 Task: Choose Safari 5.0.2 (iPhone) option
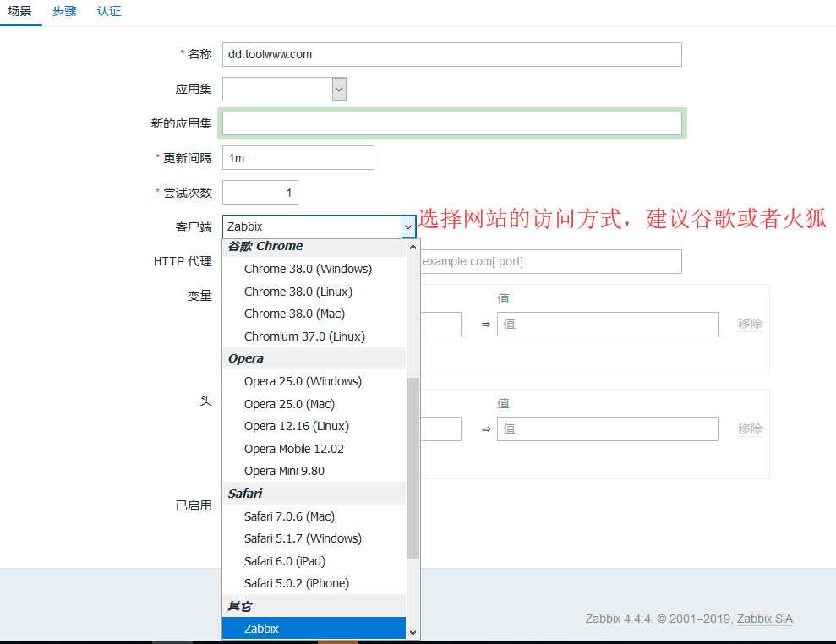click(314, 583)
